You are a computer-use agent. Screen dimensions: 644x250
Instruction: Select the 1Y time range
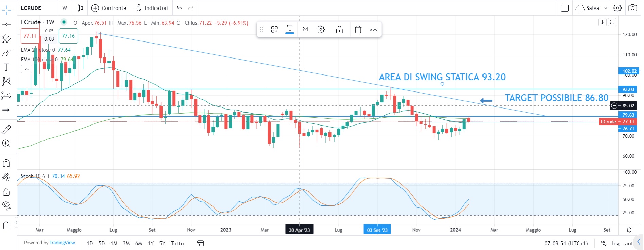point(151,243)
